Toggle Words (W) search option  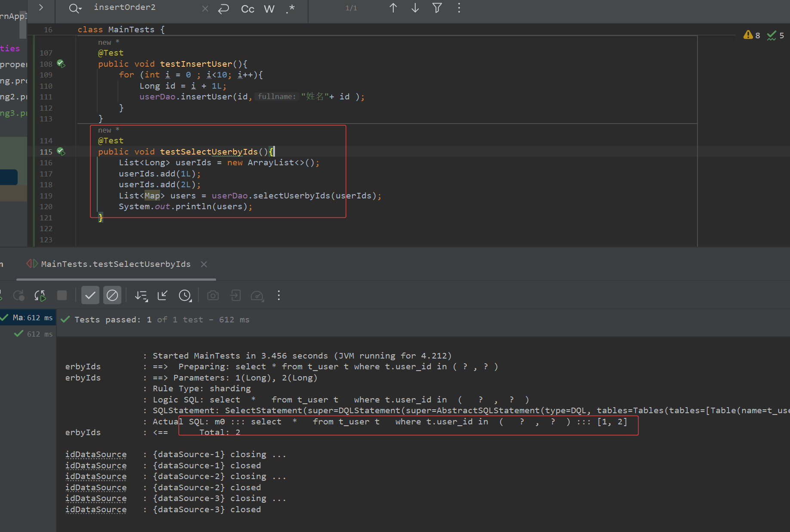pos(269,9)
